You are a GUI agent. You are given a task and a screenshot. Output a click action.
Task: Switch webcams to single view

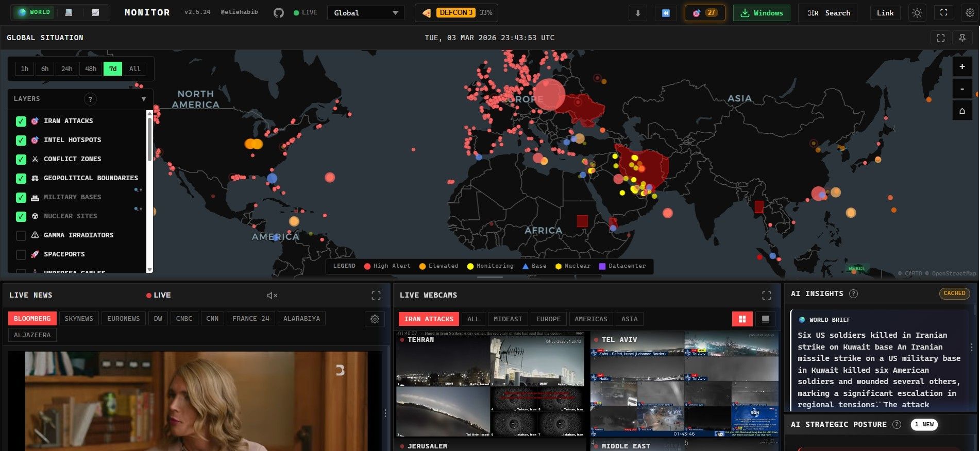(x=766, y=319)
